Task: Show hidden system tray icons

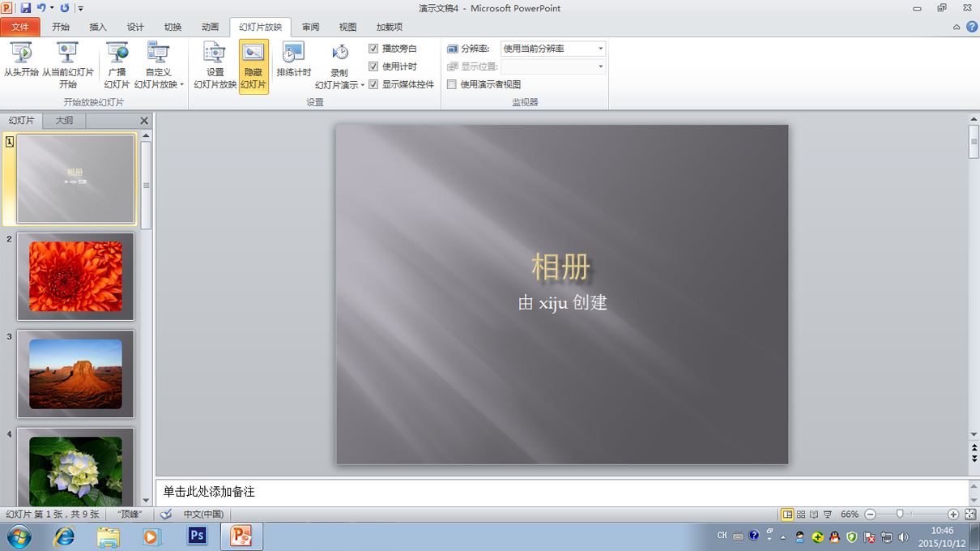Action: coord(782,536)
